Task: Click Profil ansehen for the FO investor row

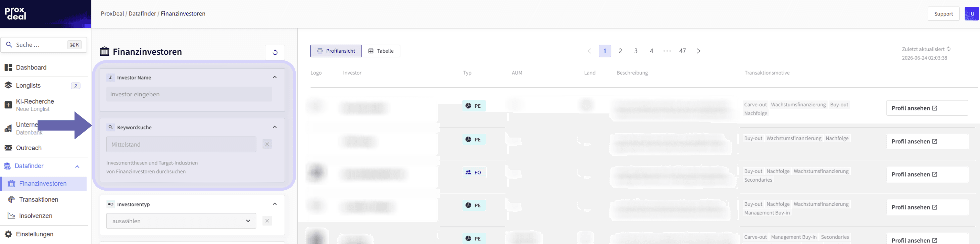Action: tap(927, 174)
